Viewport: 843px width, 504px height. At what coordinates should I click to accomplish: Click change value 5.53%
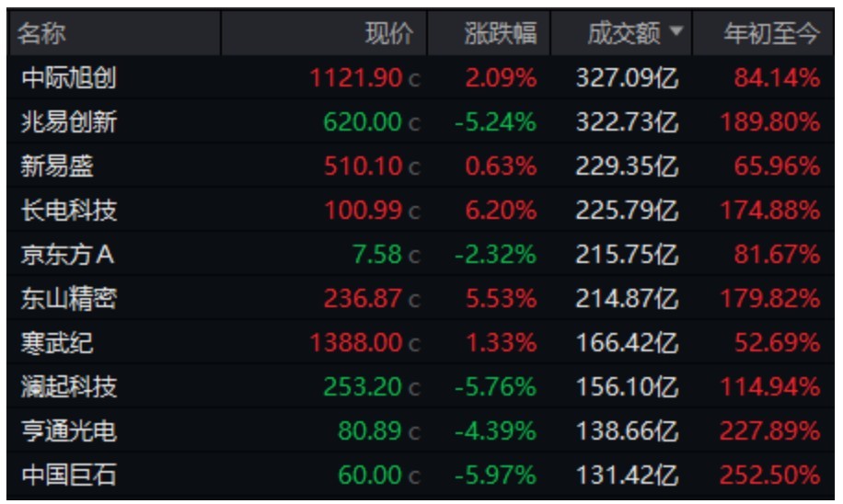point(501,298)
